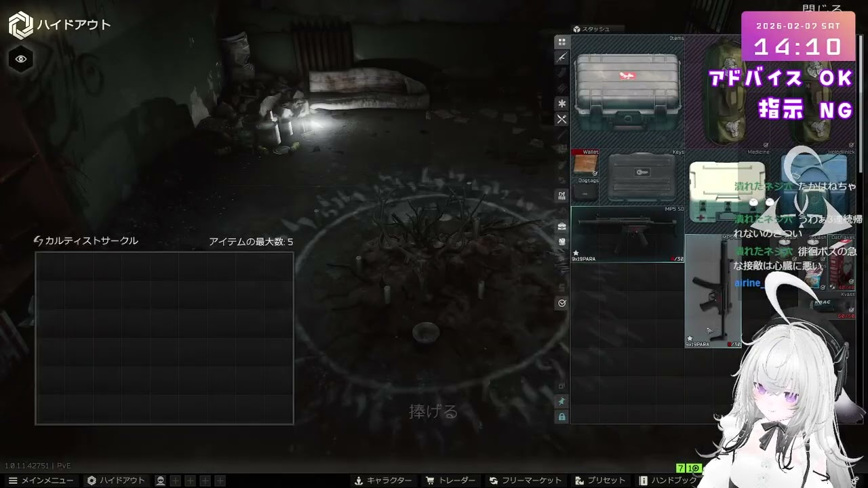Screen dimensions: 868x488
Task: Select the Wallet item in the stash
Action: pyautogui.click(x=585, y=163)
